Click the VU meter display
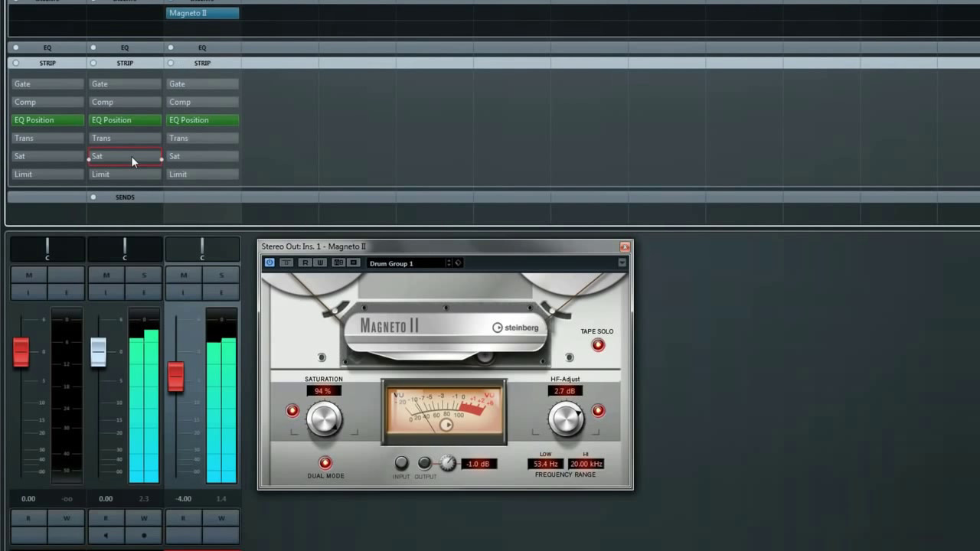The height and width of the screenshot is (551, 980). click(444, 411)
